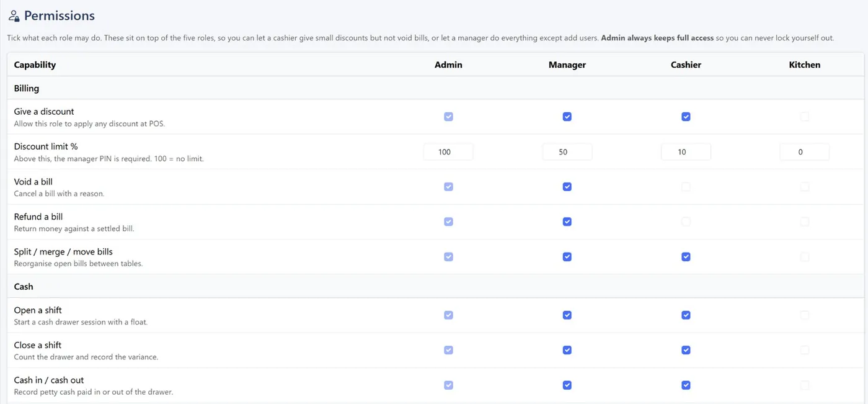Image resolution: width=868 pixels, height=404 pixels.
Task: Enable Kitchen permission for Split / merge / move bills
Action: (x=804, y=257)
